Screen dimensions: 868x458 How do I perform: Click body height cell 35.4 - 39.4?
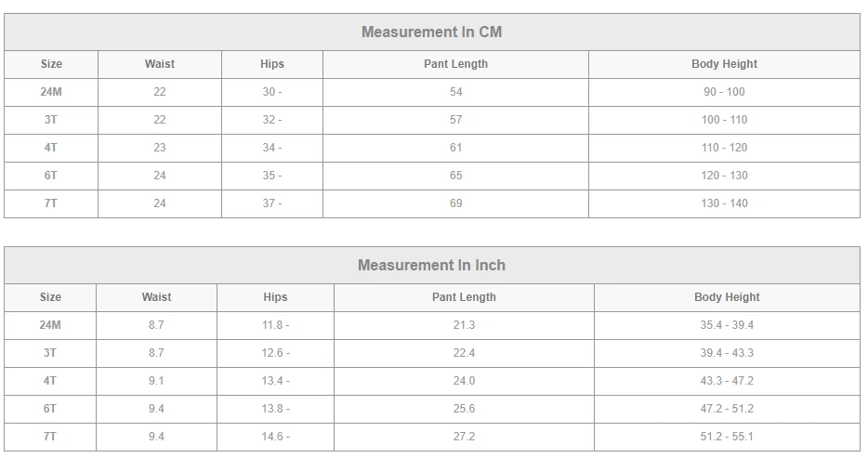pos(727,325)
